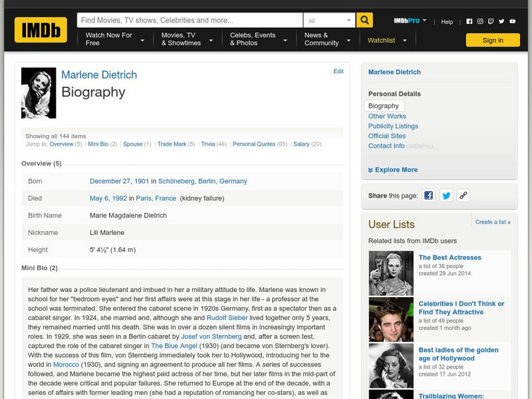Share this page via the Facebook icon
Image resolution: width=532 pixels, height=399 pixels.
[429, 196]
